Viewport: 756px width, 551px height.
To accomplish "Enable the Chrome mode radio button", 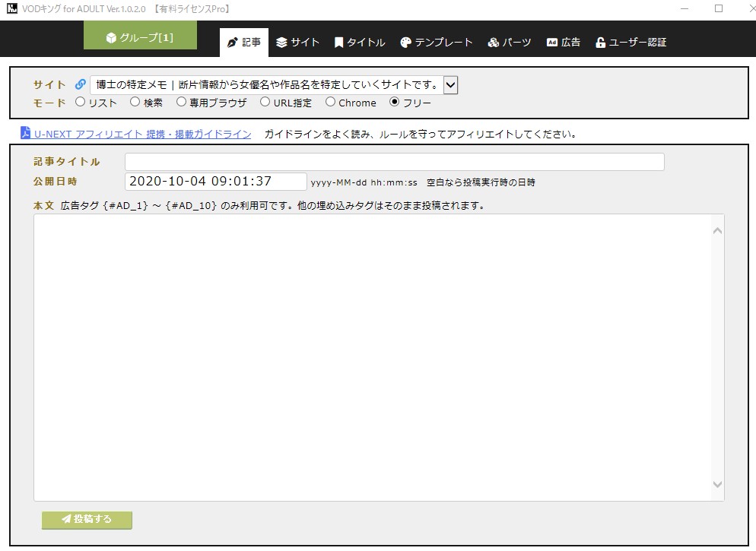I will pyautogui.click(x=330, y=102).
